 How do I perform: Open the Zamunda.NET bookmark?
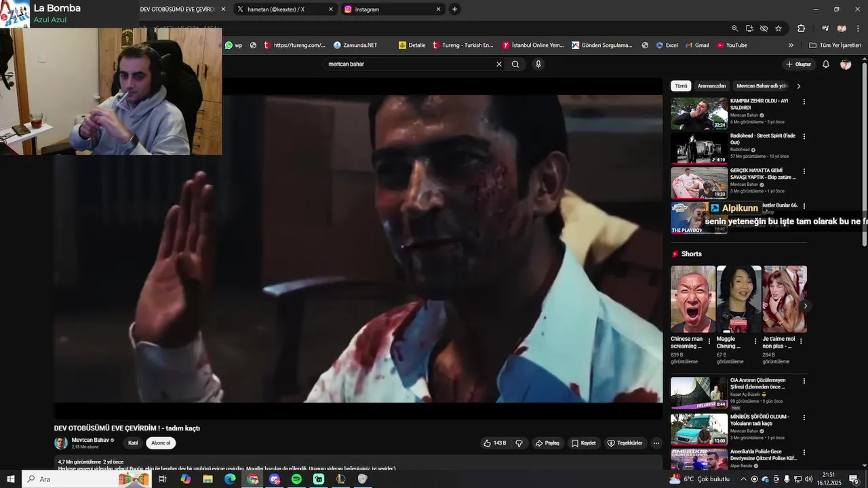click(355, 45)
